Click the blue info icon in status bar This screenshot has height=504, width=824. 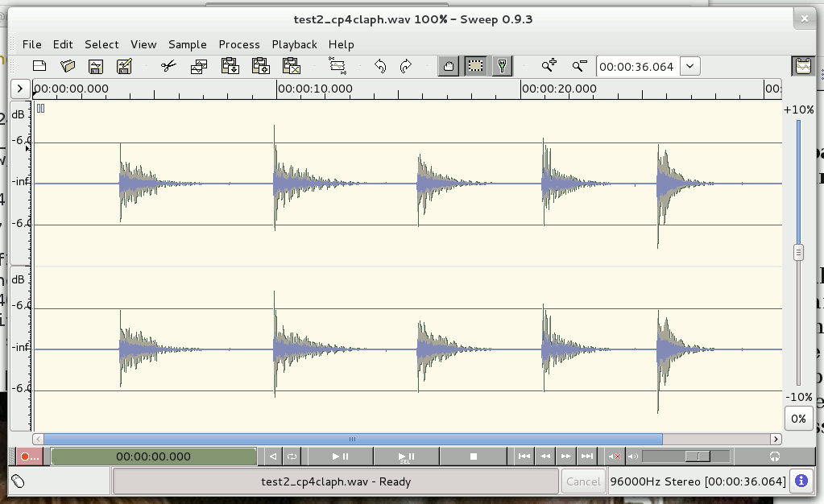pos(801,481)
